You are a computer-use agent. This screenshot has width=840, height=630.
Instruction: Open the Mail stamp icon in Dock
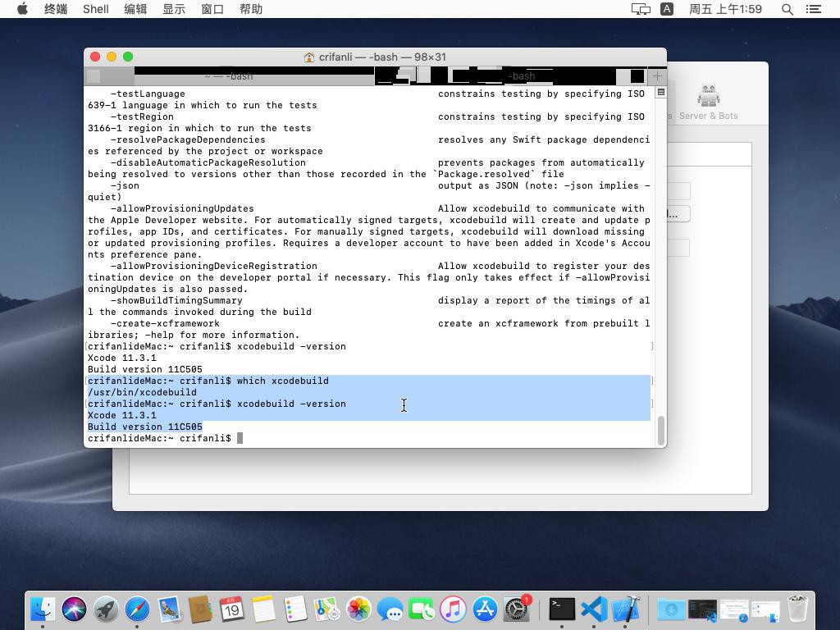[169, 609]
